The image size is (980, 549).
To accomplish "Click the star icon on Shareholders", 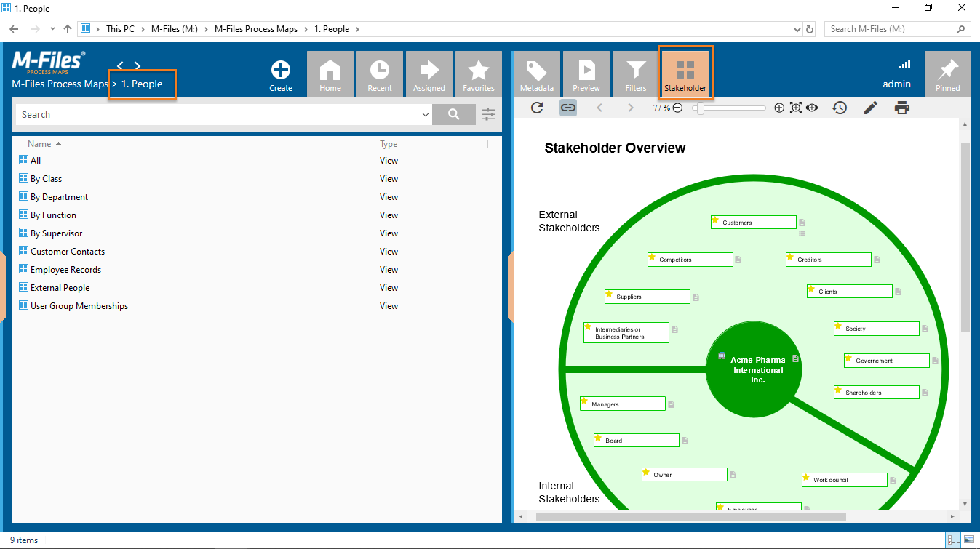I will click(838, 390).
